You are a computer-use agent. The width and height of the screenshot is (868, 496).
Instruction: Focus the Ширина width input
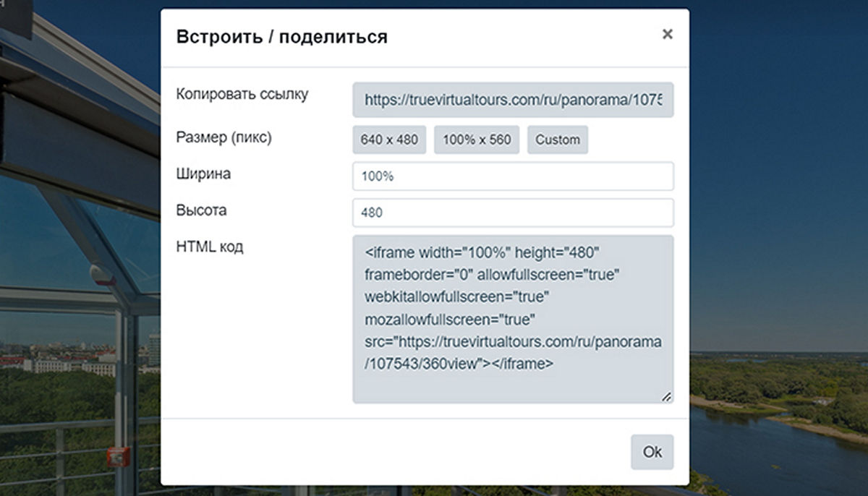(513, 176)
